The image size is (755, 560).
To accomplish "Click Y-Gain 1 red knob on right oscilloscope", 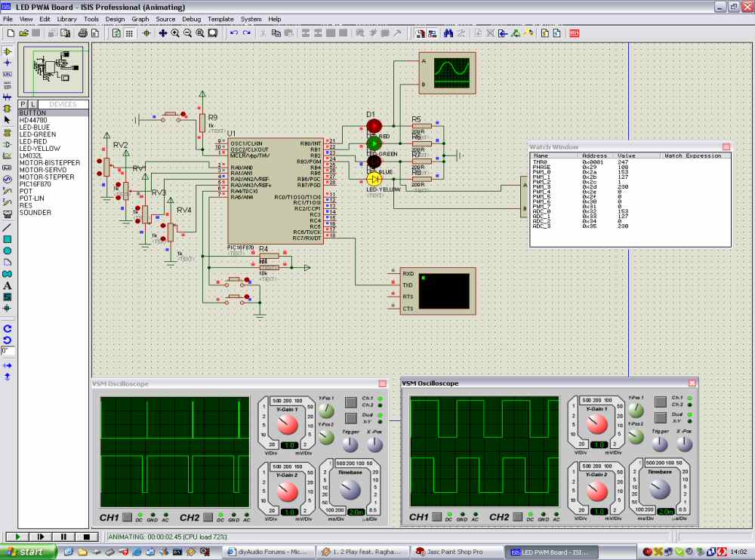I will tap(597, 424).
